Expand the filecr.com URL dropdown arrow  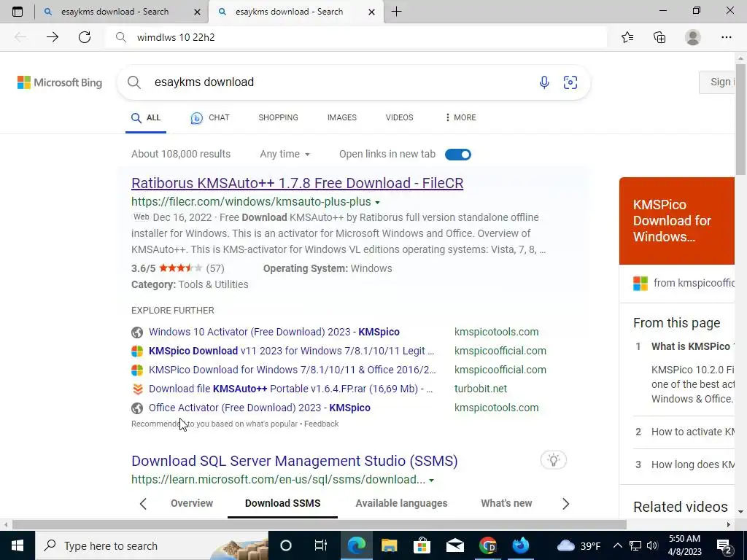378,203
